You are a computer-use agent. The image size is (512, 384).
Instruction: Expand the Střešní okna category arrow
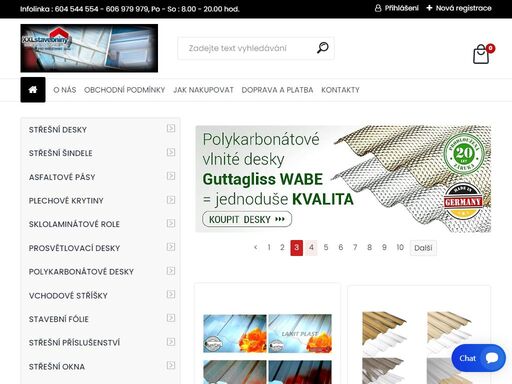coord(171,365)
